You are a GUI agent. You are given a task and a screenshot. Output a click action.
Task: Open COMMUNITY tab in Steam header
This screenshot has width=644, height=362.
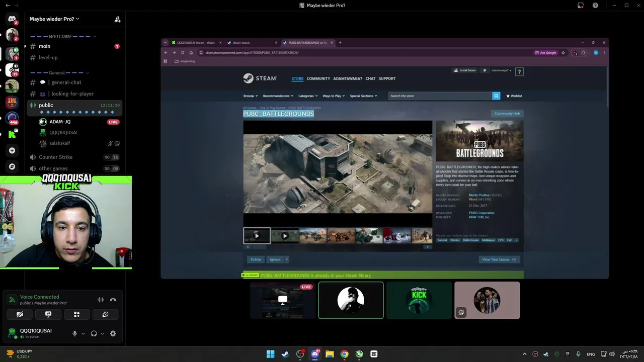[318, 78]
